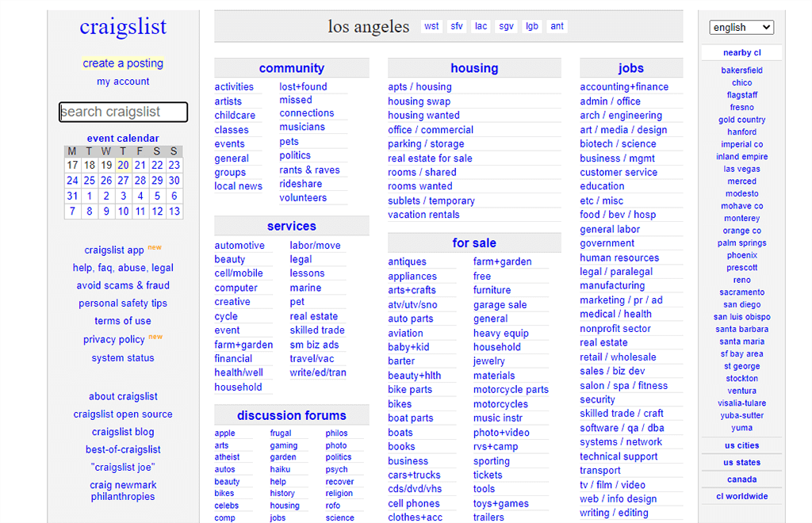Read avoid scams & fraud
The image size is (812, 523).
pyautogui.click(x=123, y=285)
